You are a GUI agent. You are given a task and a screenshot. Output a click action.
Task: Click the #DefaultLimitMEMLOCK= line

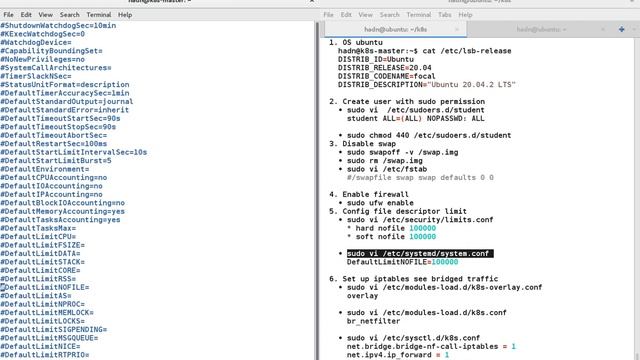pyautogui.click(x=47, y=313)
